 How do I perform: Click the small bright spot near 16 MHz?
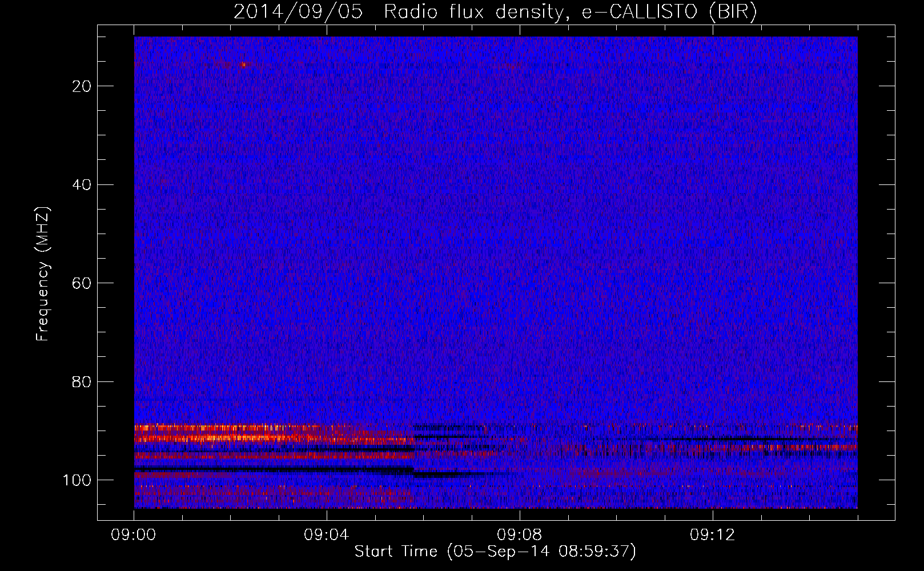[x=244, y=65]
